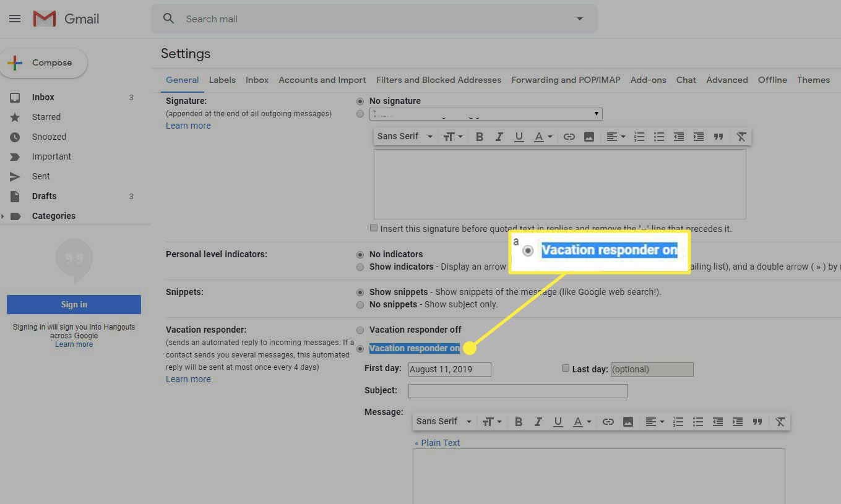This screenshot has width=841, height=504.
Task: Select the No snippets radio button
Action: 360,305
